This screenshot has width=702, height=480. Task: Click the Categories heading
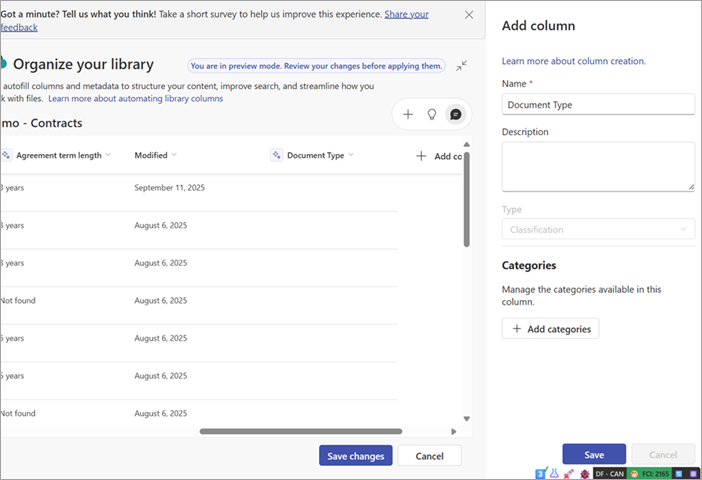[529, 266]
